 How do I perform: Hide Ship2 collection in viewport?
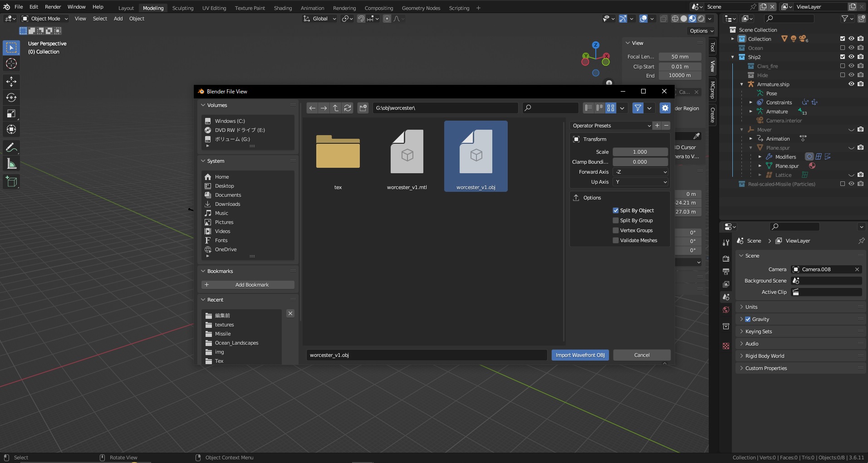tap(851, 57)
